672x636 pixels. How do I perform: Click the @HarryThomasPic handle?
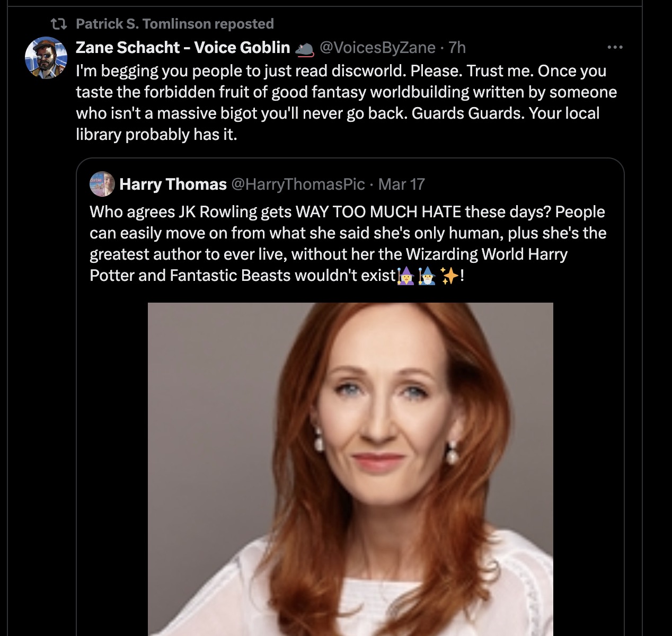(x=298, y=184)
